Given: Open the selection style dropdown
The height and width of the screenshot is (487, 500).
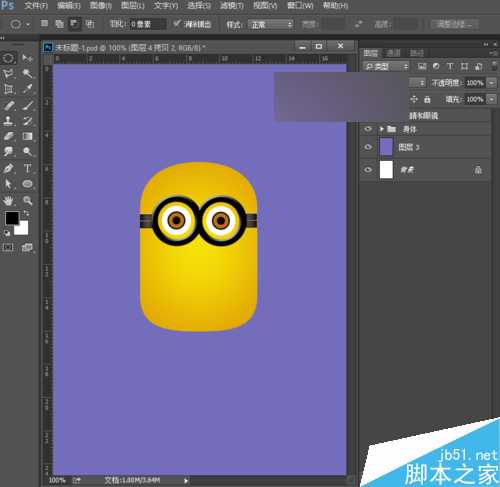Looking at the screenshot, I should 271,24.
